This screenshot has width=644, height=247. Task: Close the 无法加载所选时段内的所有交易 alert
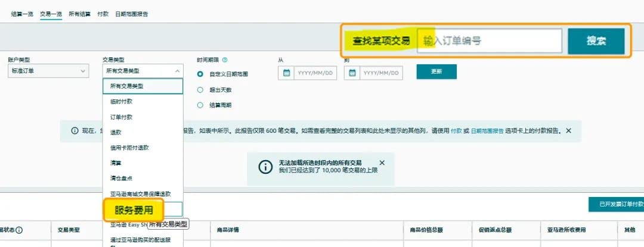[382, 162]
